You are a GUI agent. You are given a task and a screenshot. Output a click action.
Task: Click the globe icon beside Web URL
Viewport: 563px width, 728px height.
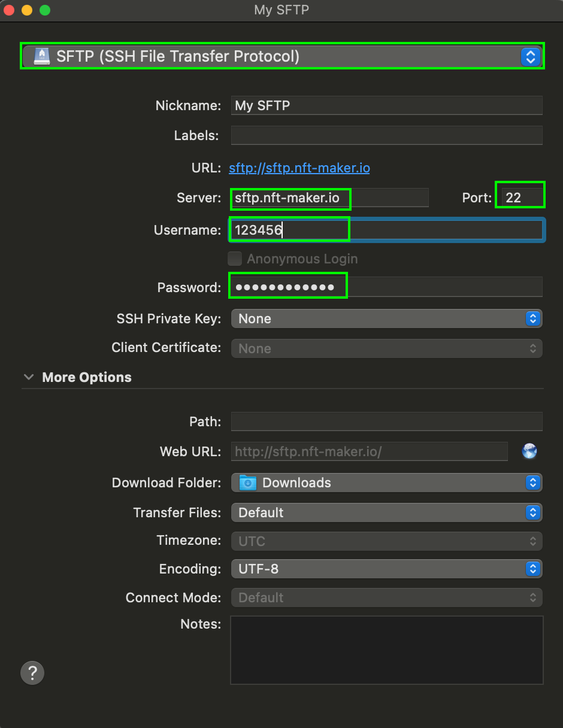point(529,451)
